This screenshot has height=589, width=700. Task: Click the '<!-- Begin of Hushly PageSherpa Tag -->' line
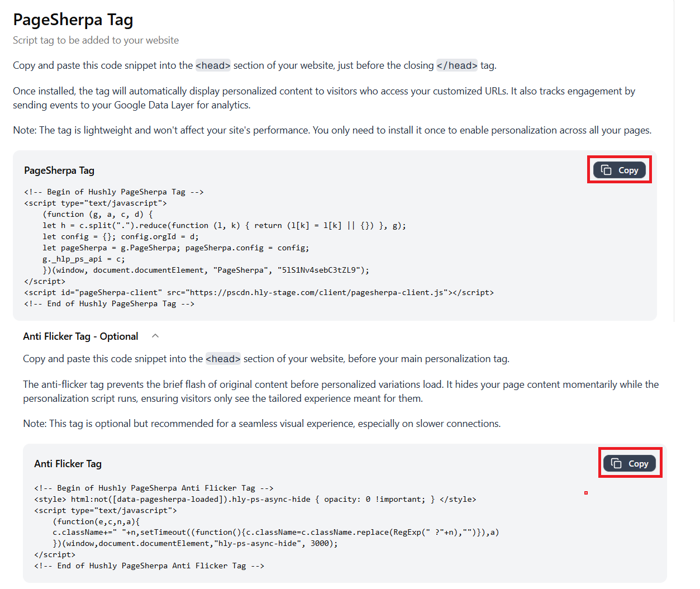click(114, 192)
